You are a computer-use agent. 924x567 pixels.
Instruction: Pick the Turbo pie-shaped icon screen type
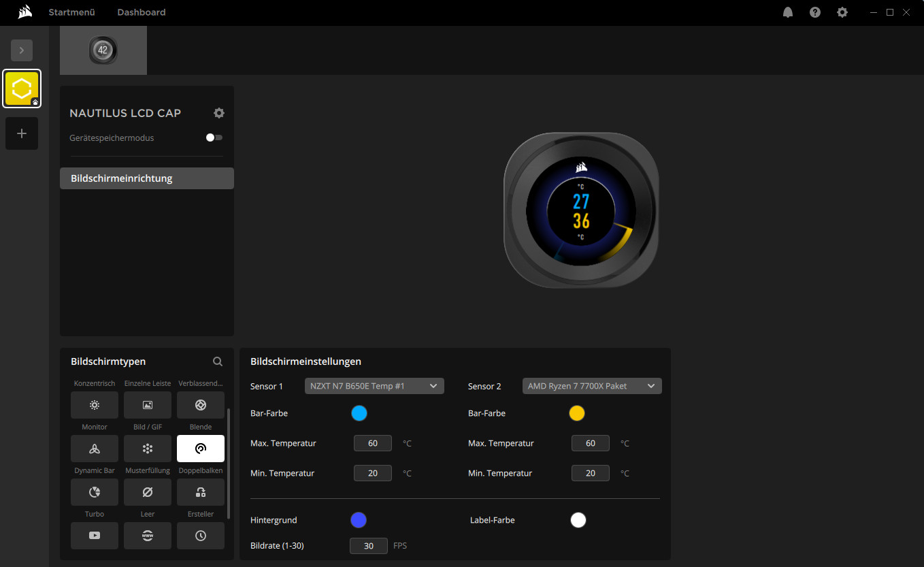pyautogui.click(x=95, y=492)
